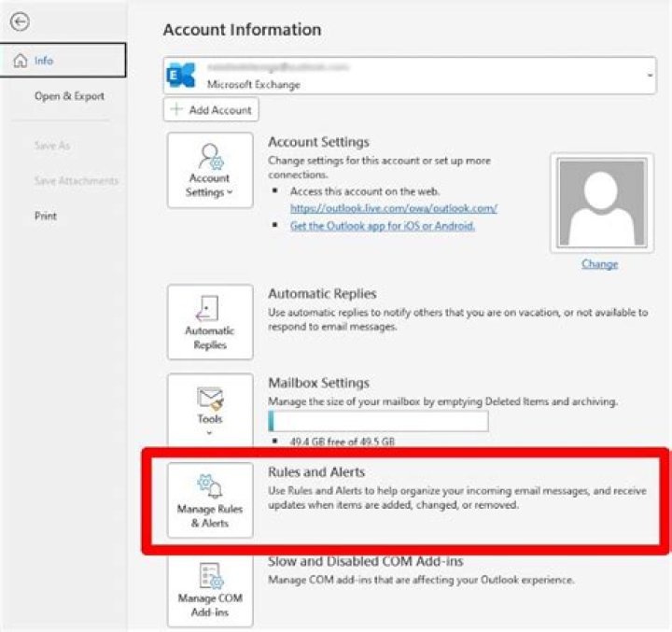Expand the Tools dropdown chevron
This screenshot has height=632, width=672.
pos(209,433)
